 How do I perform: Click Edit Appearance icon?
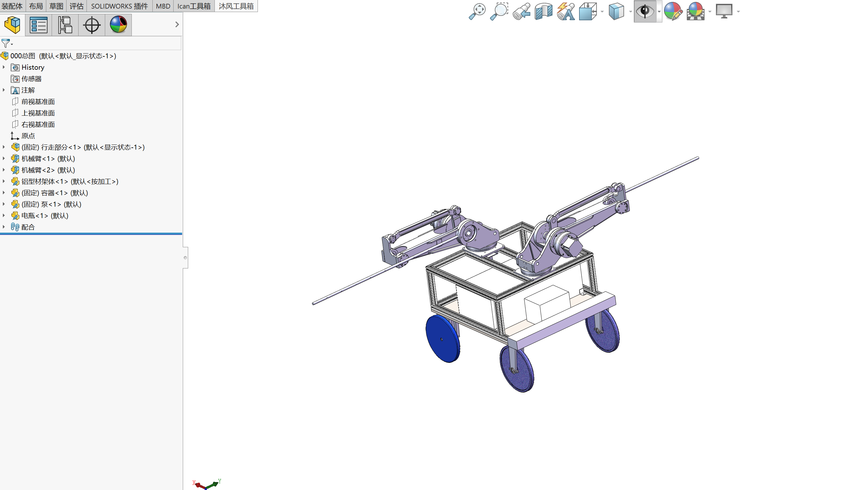pyautogui.click(x=673, y=11)
